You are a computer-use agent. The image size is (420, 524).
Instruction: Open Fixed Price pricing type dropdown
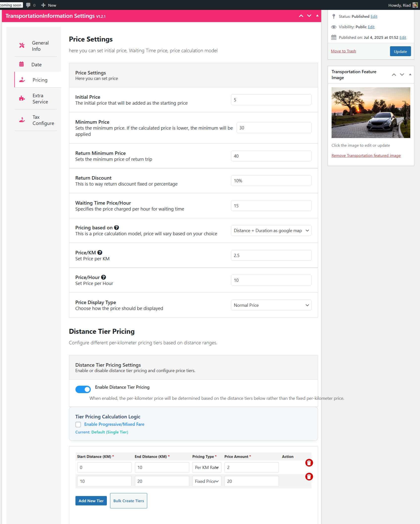[207, 481]
